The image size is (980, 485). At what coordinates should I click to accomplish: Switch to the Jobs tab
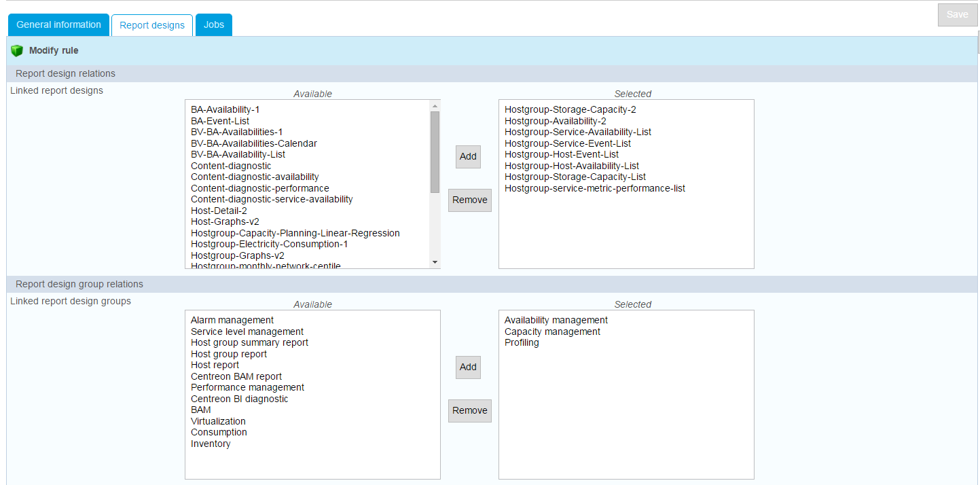[214, 25]
